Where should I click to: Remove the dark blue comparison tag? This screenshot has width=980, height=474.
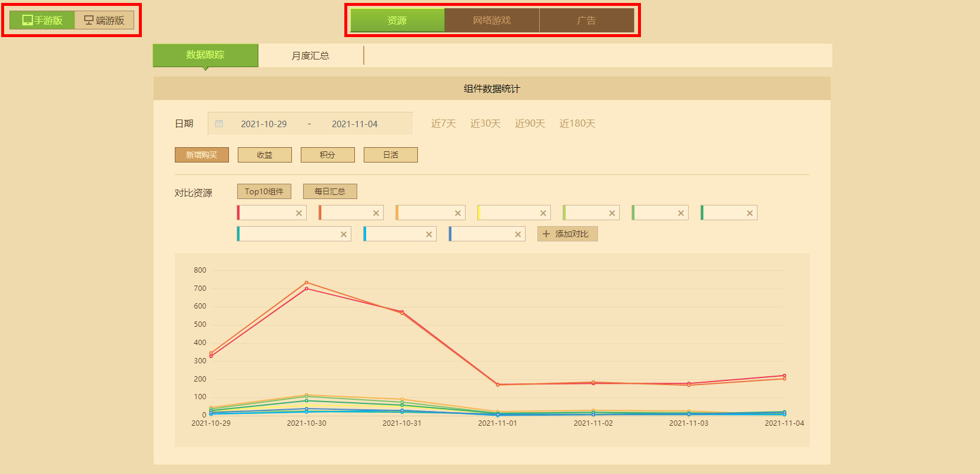click(x=518, y=234)
